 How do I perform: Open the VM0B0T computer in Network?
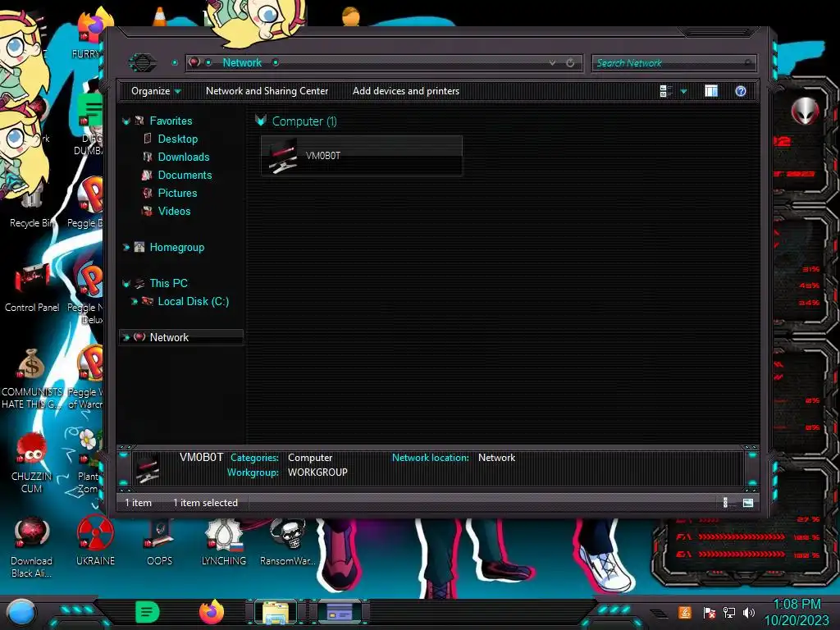point(362,155)
